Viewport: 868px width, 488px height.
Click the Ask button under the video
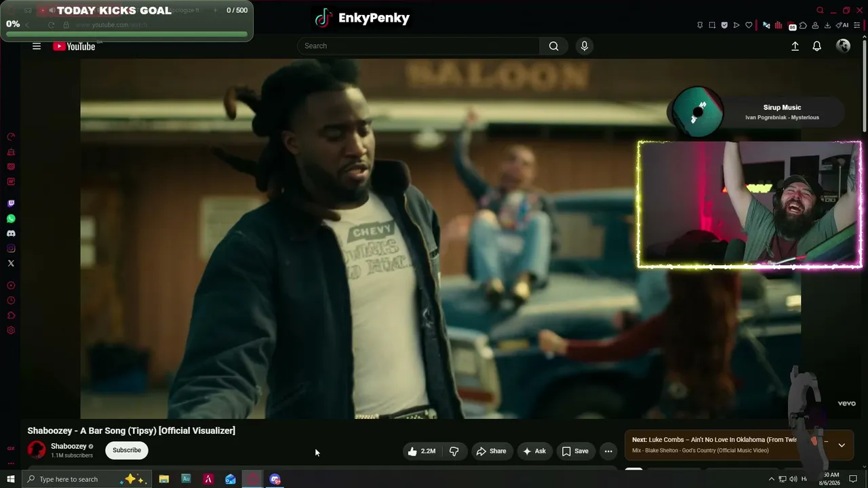[x=534, y=451]
